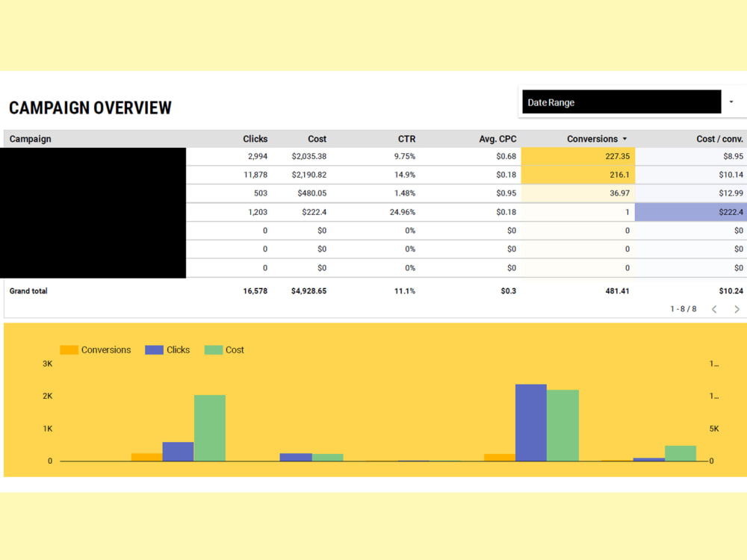Click the tallest blue Clicks bar
The height and width of the screenshot is (560, 747).
pyautogui.click(x=530, y=423)
